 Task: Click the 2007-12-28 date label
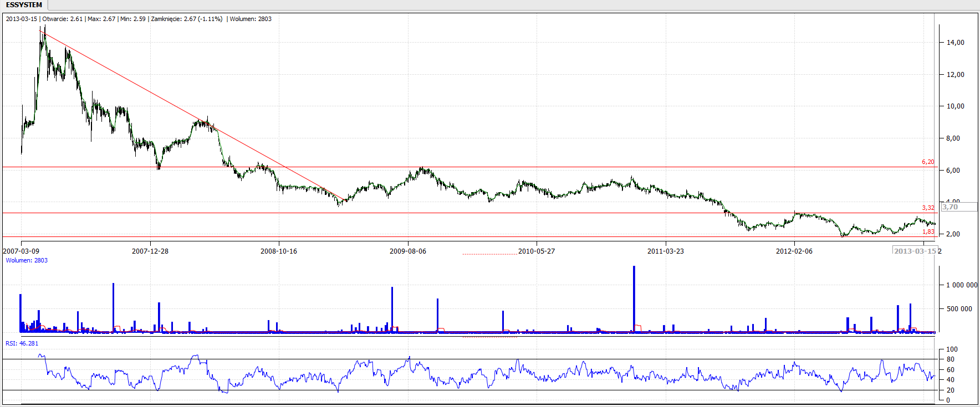[150, 251]
